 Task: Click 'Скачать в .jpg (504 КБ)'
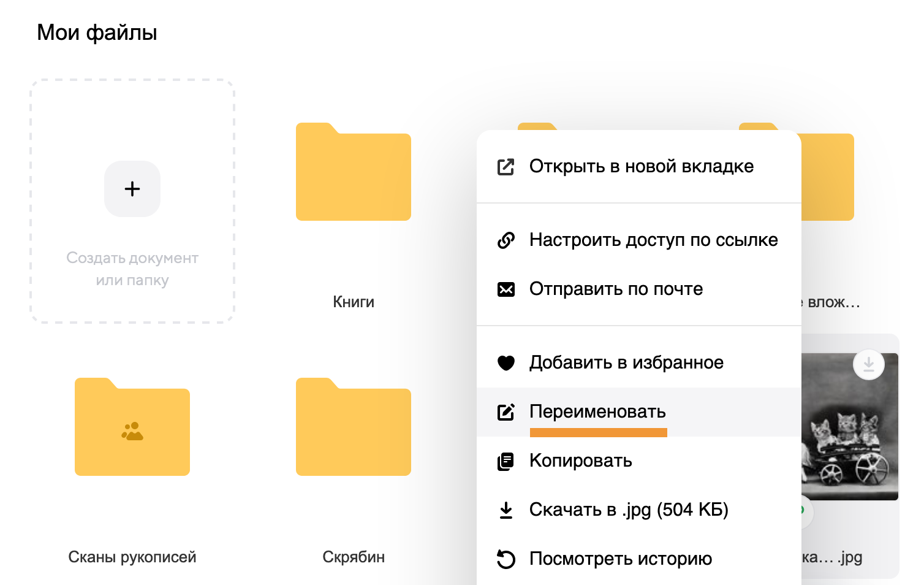(x=629, y=509)
